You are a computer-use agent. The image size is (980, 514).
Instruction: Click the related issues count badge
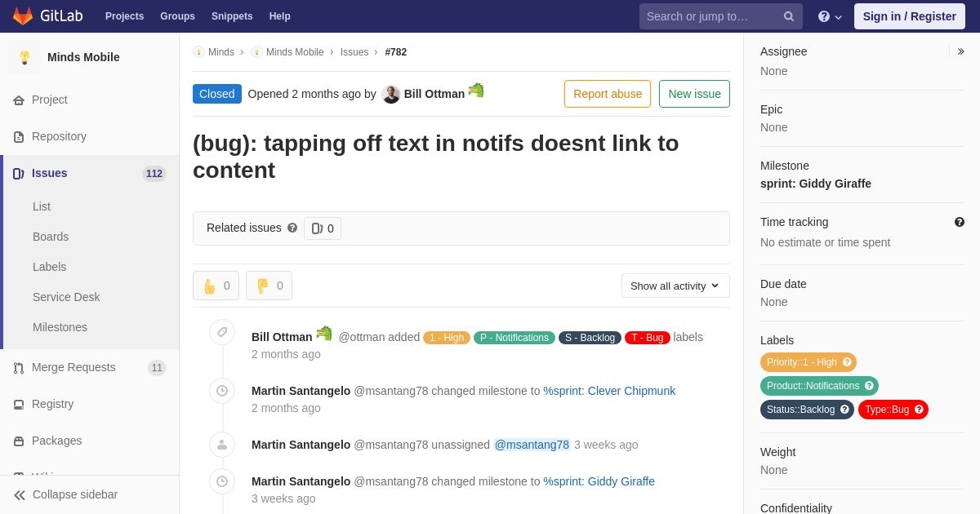[323, 228]
